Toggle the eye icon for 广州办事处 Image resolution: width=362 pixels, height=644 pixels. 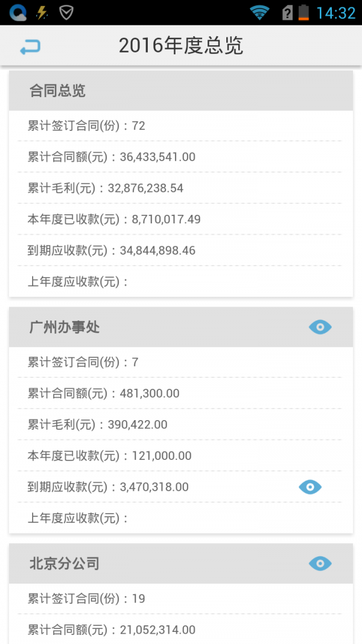320,327
